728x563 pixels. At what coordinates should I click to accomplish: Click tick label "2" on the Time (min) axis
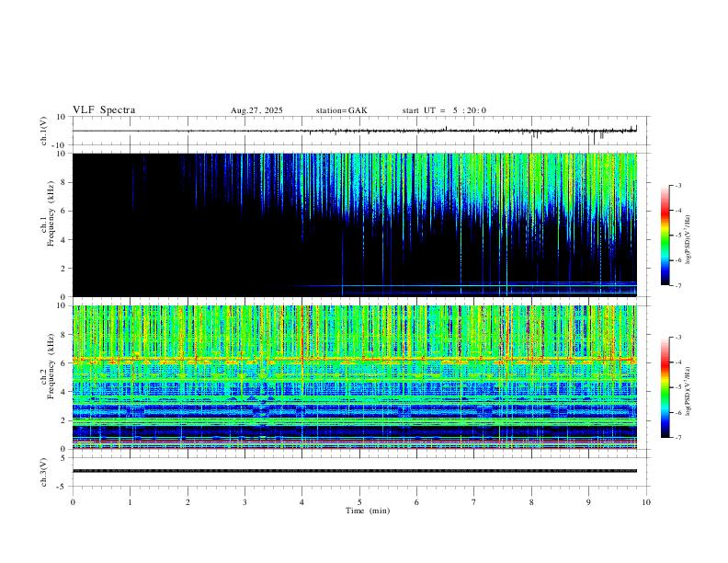point(188,502)
